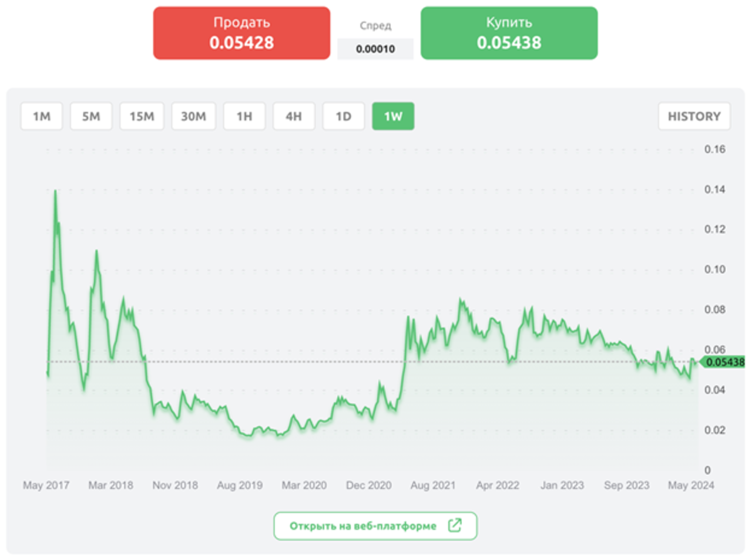Choose the 15M timeframe
This screenshot has width=752, height=560.
pyautogui.click(x=142, y=116)
